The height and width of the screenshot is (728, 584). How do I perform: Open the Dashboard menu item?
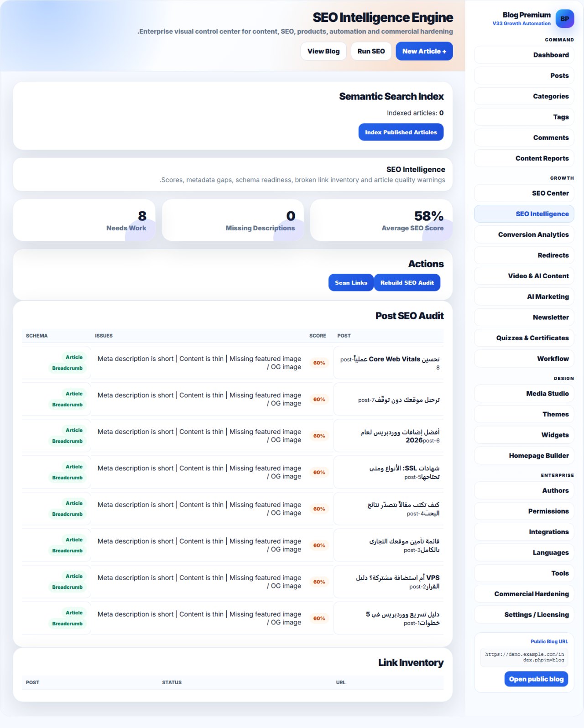pyautogui.click(x=524, y=55)
